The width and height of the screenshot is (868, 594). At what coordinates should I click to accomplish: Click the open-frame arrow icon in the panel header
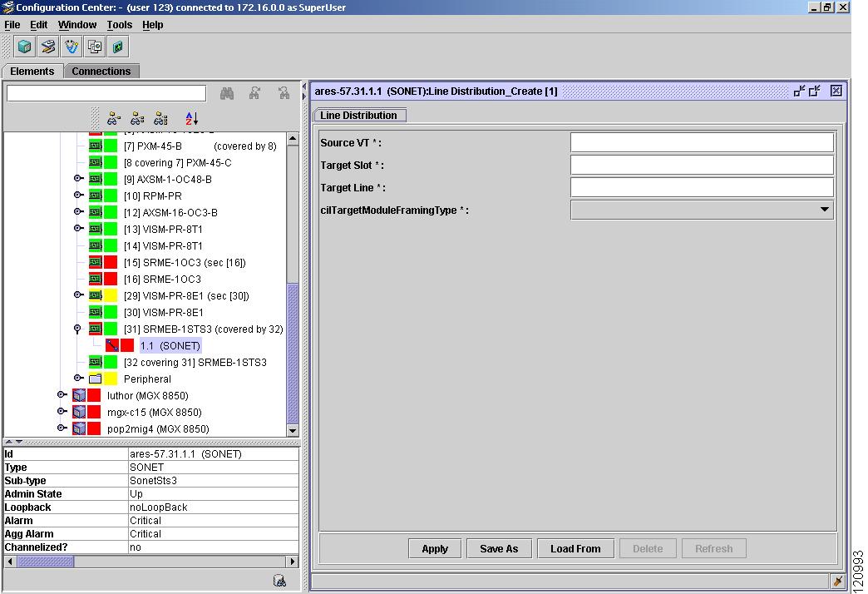click(815, 91)
